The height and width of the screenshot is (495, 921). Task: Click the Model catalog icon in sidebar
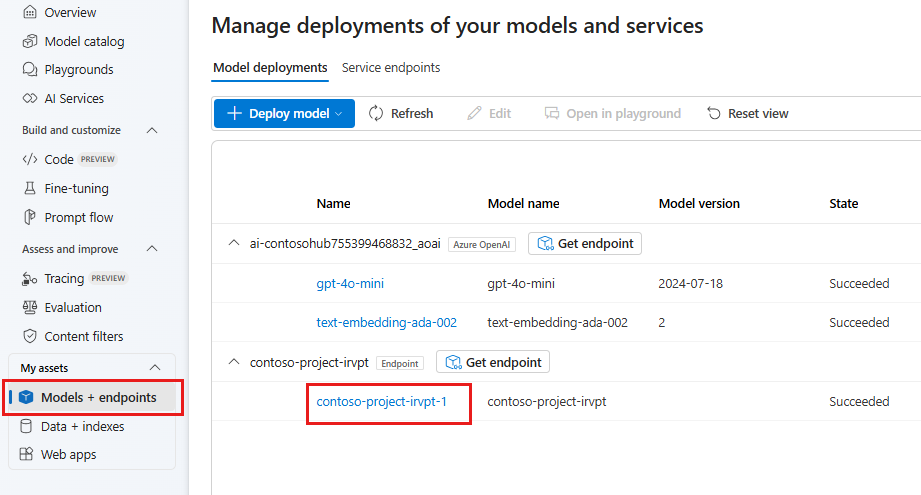tap(29, 41)
